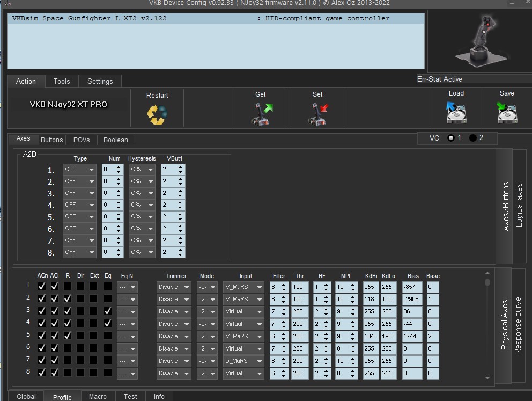The image size is (532, 401).
Task: Click the Load disk icon
Action: click(456, 113)
